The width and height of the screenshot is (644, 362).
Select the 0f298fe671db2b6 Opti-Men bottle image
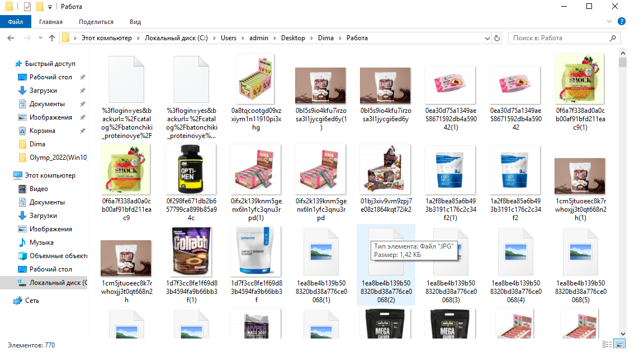(191, 169)
